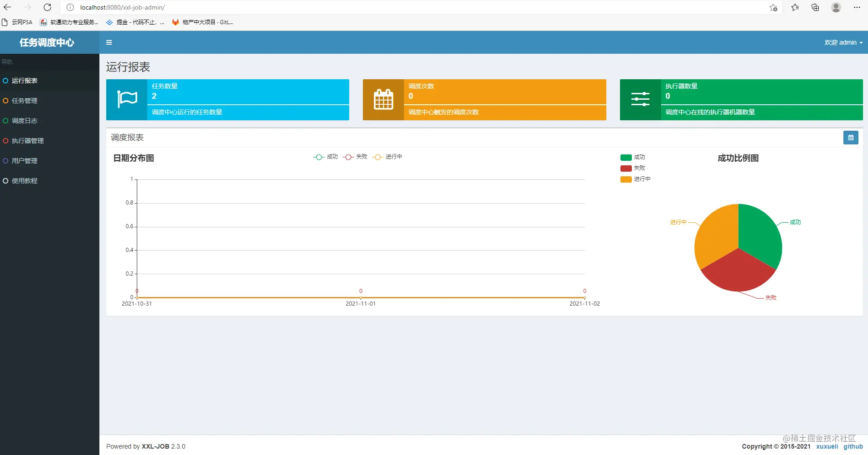
Task: Open browser profile avatar
Action: tap(836, 7)
